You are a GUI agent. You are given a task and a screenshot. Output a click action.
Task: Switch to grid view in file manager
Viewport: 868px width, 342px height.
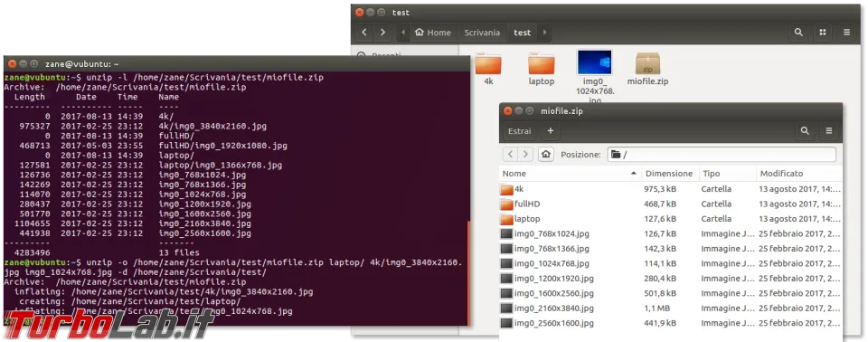click(x=823, y=33)
